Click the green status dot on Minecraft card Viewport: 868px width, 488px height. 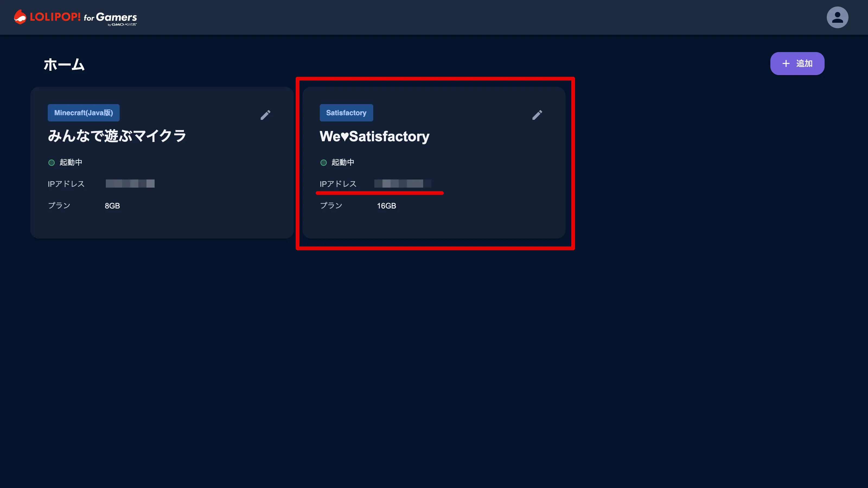point(52,163)
